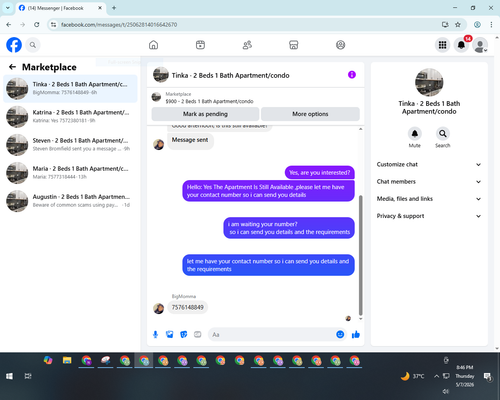The height and width of the screenshot is (400, 500).
Task: Mute the chat using the bell icon
Action: 415,134
